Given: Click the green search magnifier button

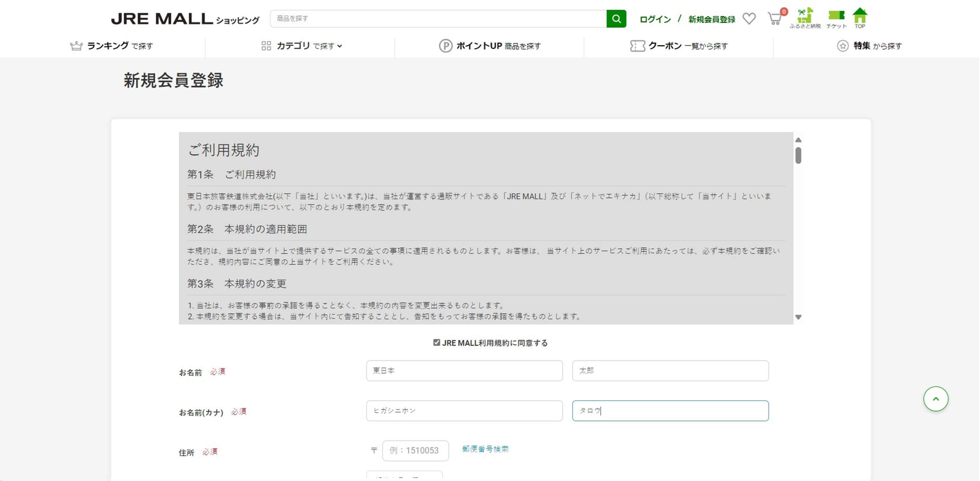Looking at the screenshot, I should [x=616, y=19].
